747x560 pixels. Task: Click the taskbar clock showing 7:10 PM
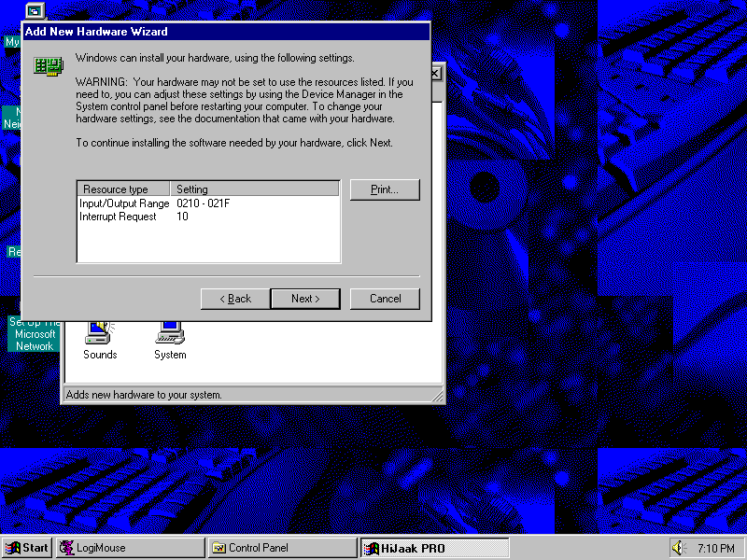click(715, 548)
